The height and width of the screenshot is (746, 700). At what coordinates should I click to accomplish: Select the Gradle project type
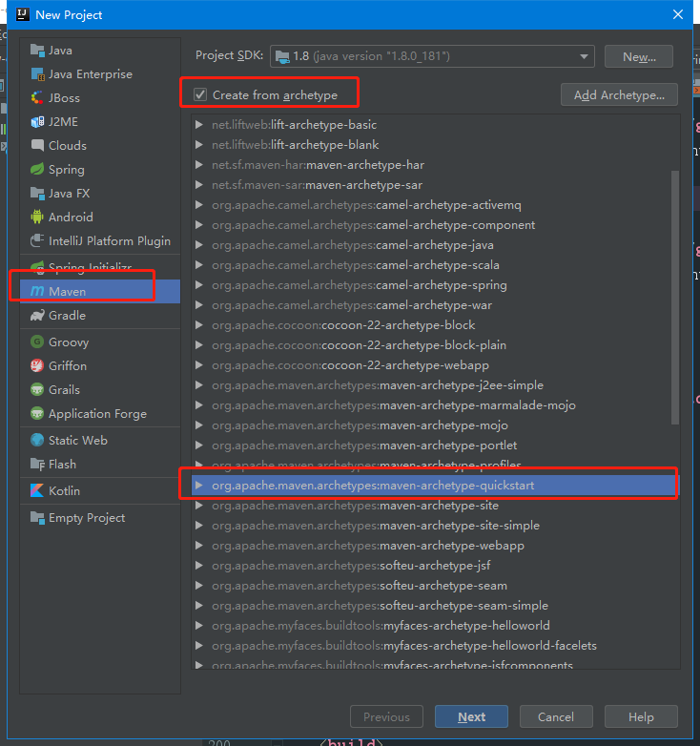[x=100, y=315]
